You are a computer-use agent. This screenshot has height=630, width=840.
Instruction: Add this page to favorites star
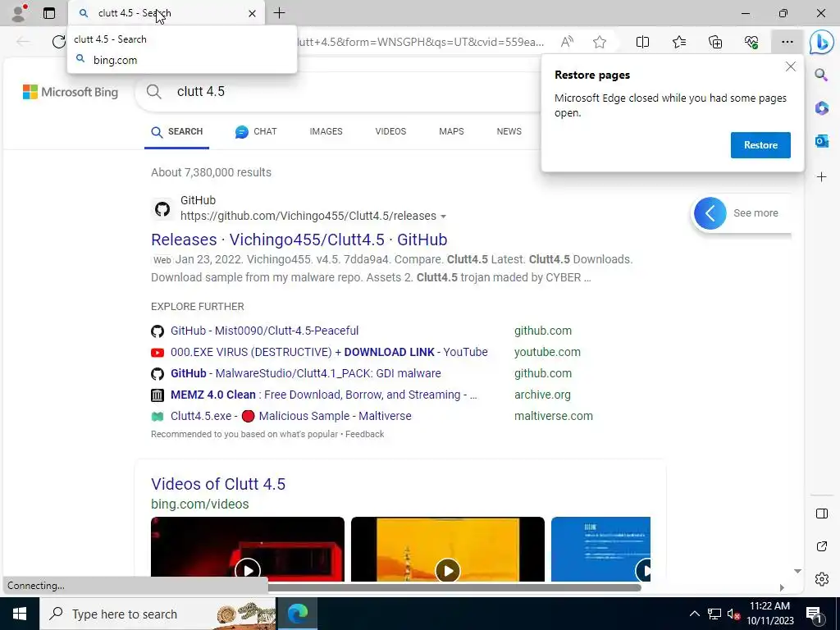pos(600,42)
